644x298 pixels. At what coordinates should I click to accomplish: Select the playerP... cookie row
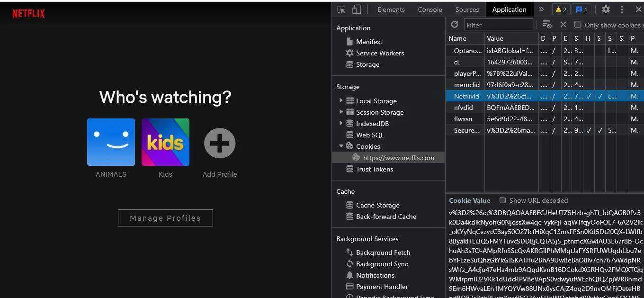[x=545, y=73]
